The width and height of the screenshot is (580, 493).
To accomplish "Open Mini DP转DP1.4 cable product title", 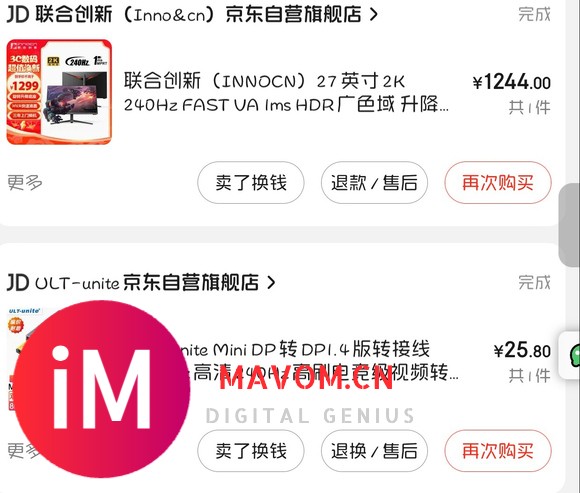I will pos(318,361).
